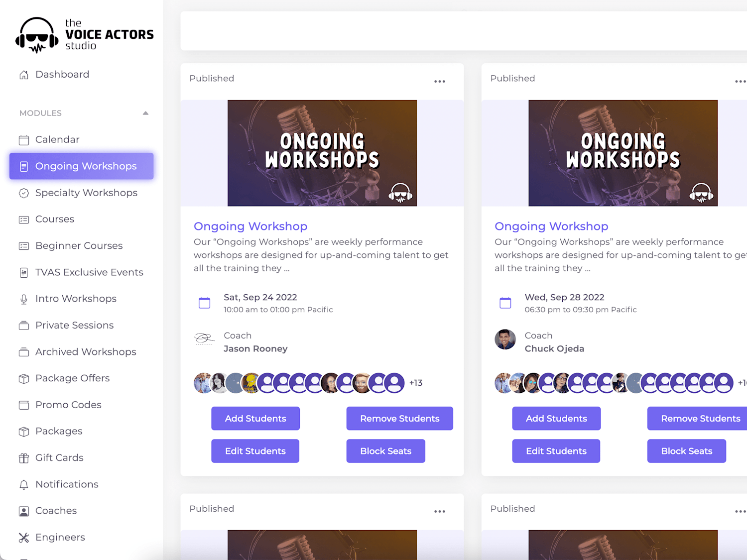The height and width of the screenshot is (560, 747).
Task: Click Add Students for Jason Rooney's workshop
Action: [x=255, y=419]
